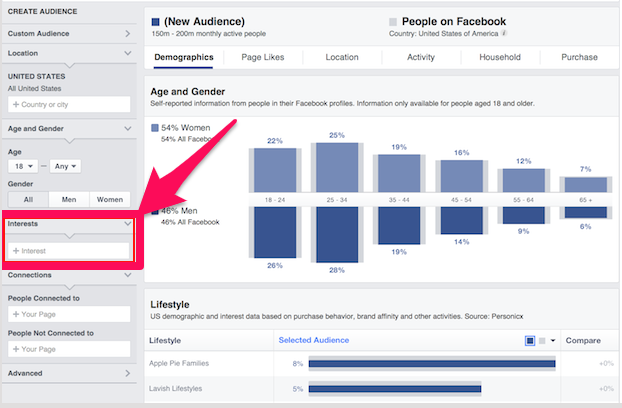Click the men 45-54 bar showing 14%
This screenshot has width=622, height=408.
[x=461, y=220]
